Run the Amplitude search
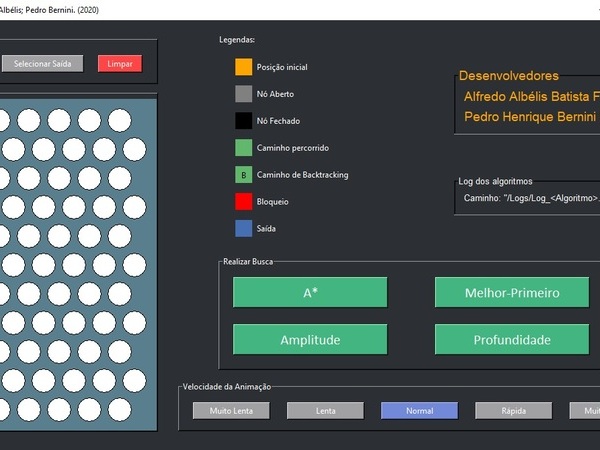The image size is (600, 450). (x=310, y=340)
